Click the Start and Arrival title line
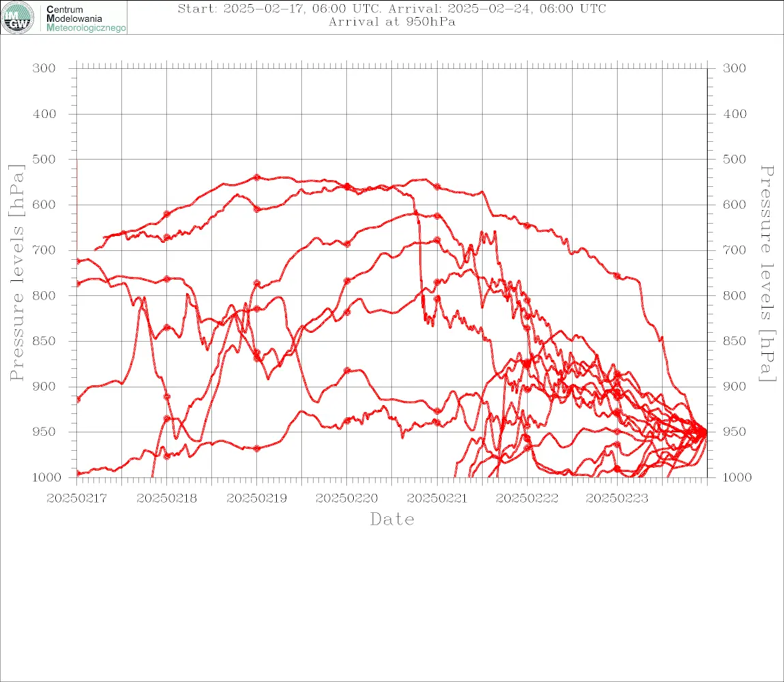Viewport: 784px width, 682px height. click(x=392, y=8)
